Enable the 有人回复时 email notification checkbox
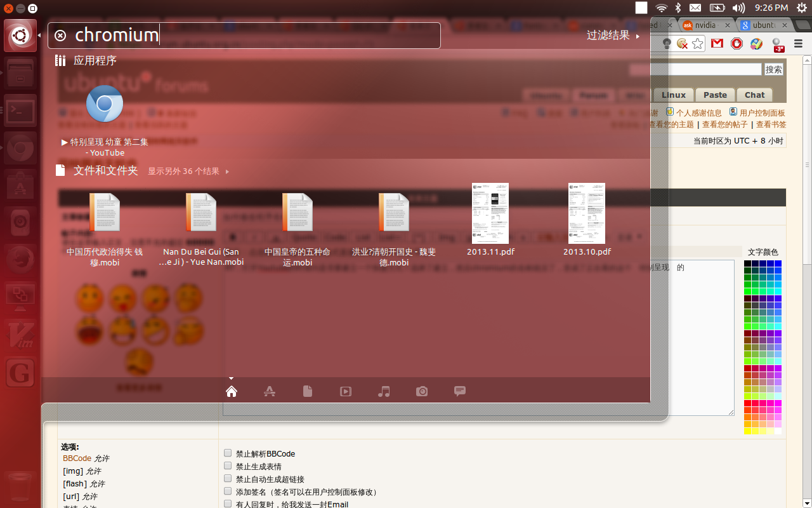 tap(228, 504)
